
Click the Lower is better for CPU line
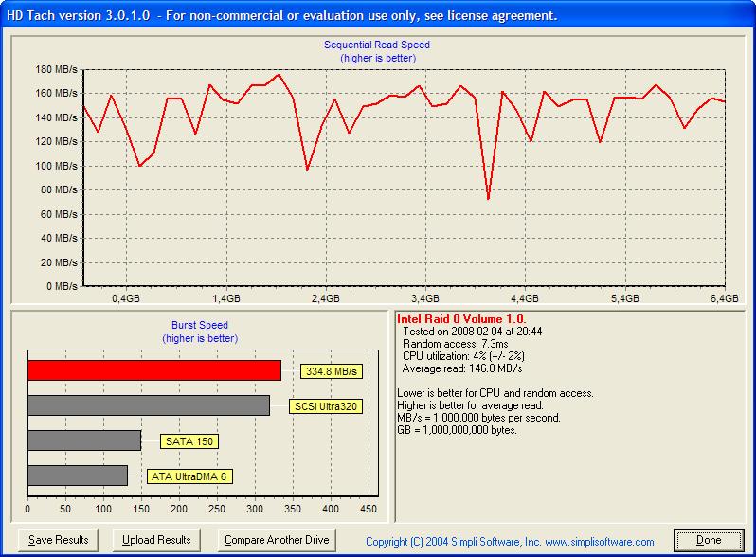tap(495, 393)
